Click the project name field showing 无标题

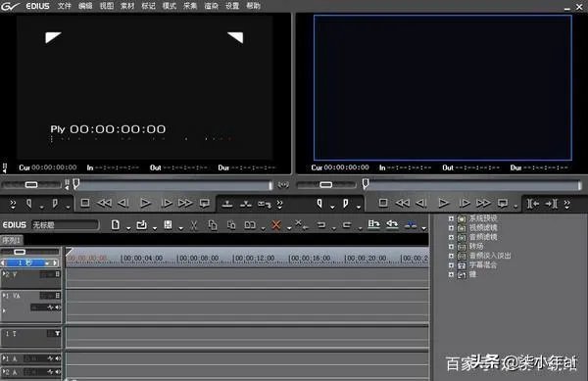pos(65,224)
